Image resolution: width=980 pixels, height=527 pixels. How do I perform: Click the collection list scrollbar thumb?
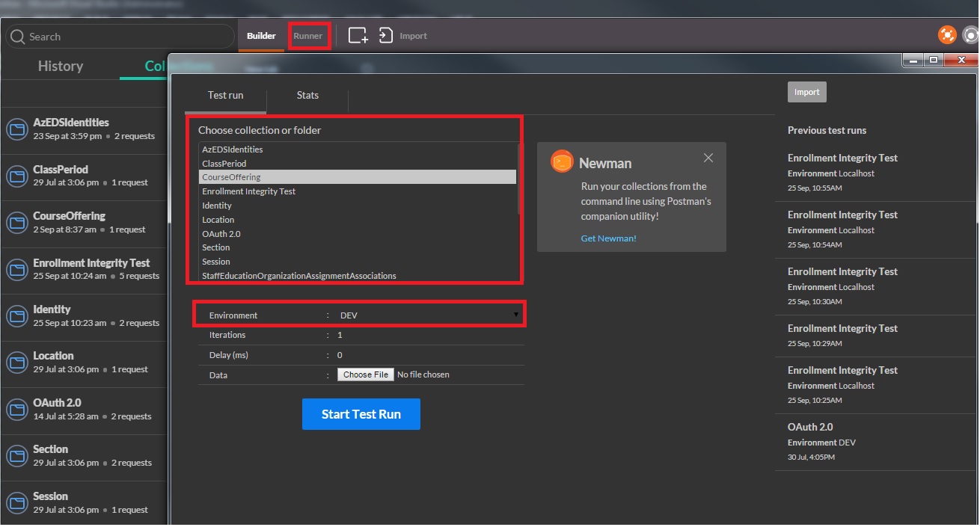click(x=520, y=179)
